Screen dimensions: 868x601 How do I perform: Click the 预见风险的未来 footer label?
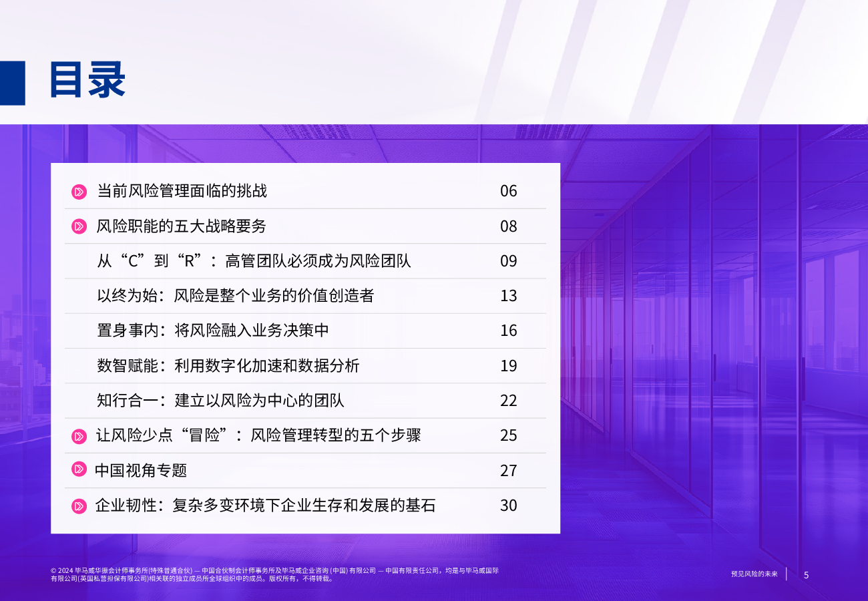coord(754,574)
